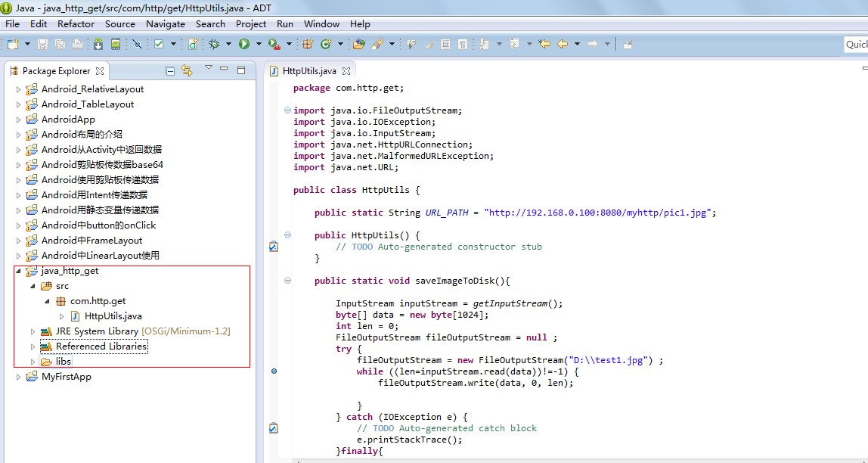This screenshot has height=463, width=868.
Task: Expand the Android_RelativeLayout project
Action: tap(18, 89)
